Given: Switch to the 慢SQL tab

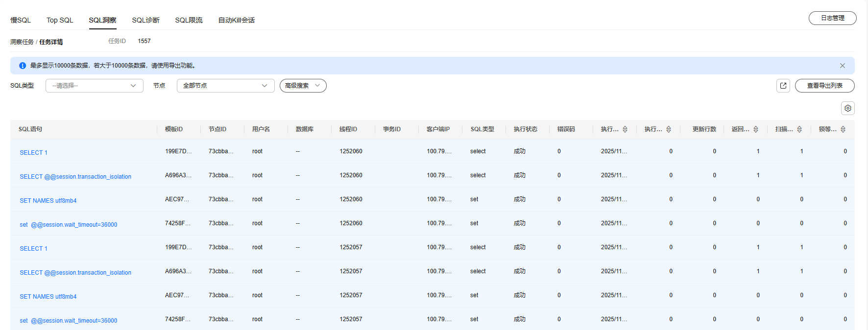Looking at the screenshot, I should 21,20.
